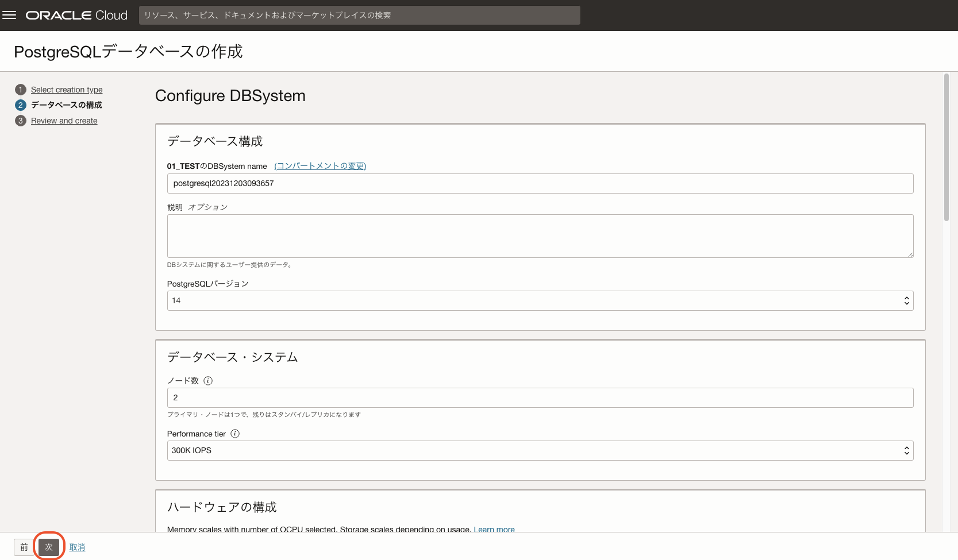
Task: Go to Select creation type step
Action: click(x=67, y=90)
